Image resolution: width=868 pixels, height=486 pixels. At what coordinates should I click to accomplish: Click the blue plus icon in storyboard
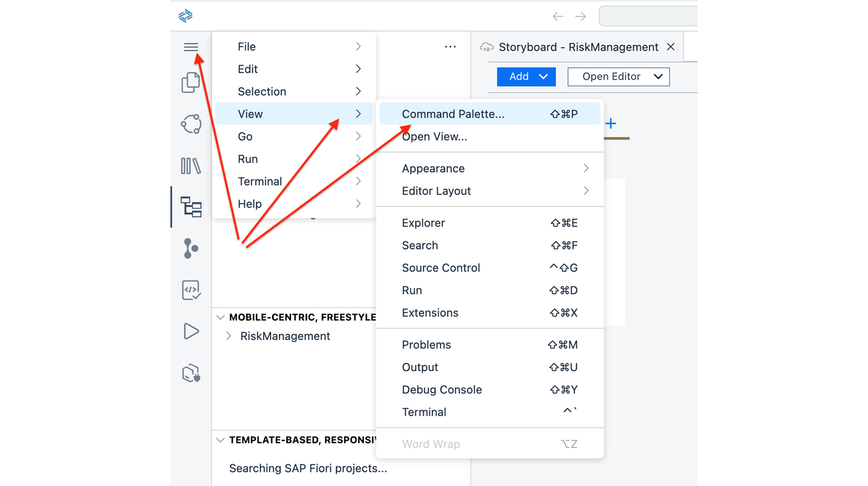[611, 124]
